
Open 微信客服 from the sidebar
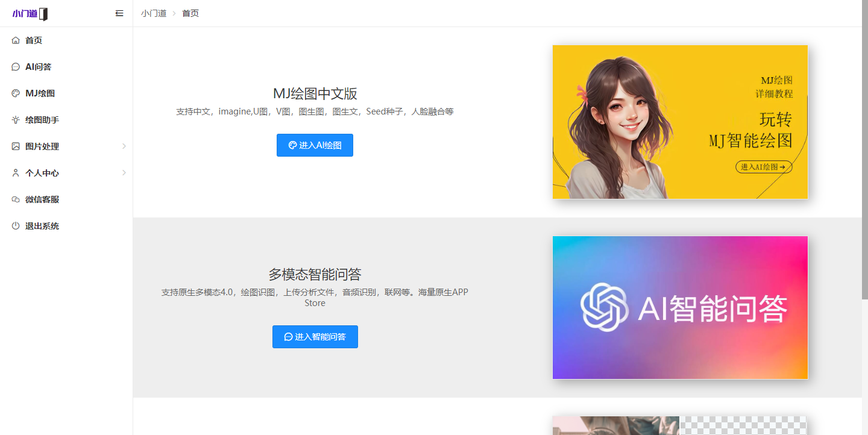[66, 199]
